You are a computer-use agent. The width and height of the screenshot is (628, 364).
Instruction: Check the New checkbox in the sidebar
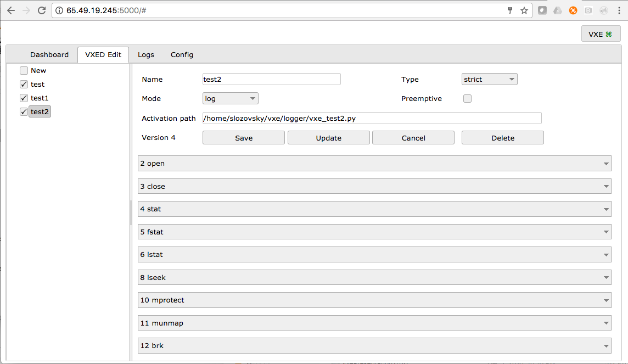tap(24, 70)
